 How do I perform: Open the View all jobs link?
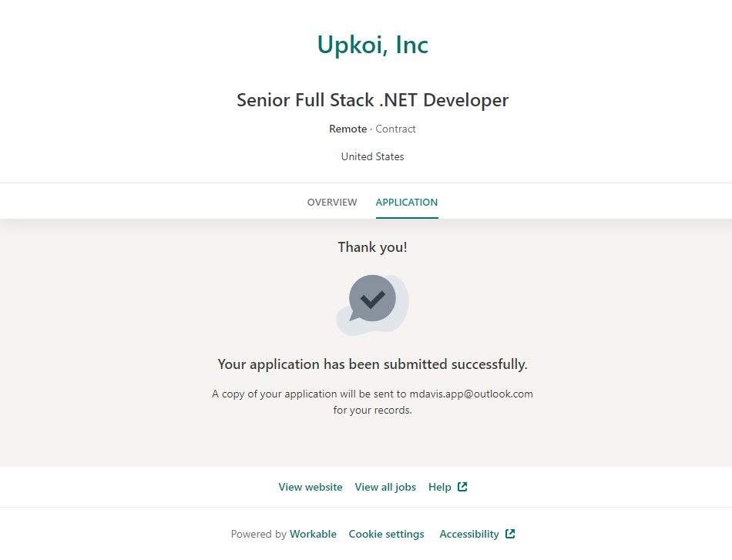coord(385,487)
